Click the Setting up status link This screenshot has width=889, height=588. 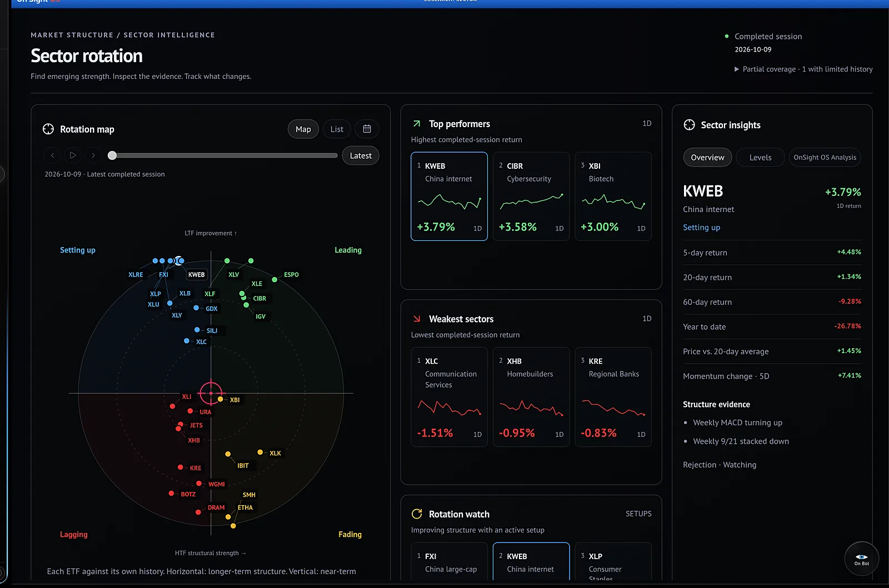[701, 227]
